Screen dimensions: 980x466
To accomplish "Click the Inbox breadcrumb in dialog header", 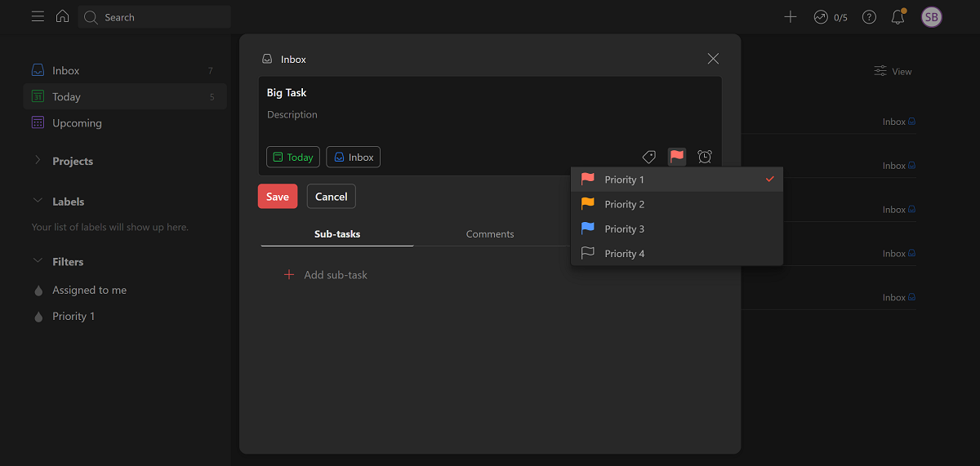I will [284, 60].
